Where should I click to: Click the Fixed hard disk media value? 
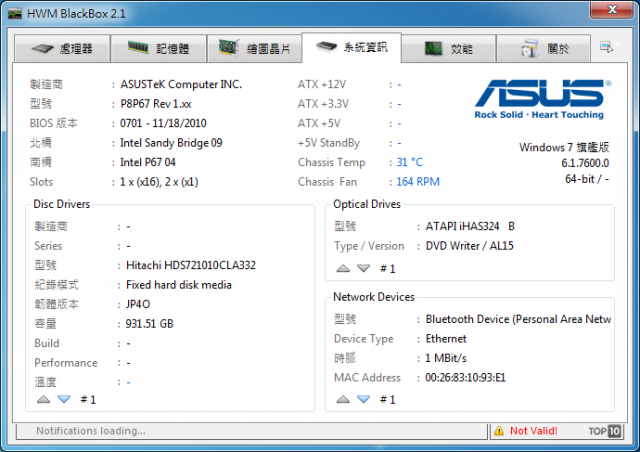179,285
